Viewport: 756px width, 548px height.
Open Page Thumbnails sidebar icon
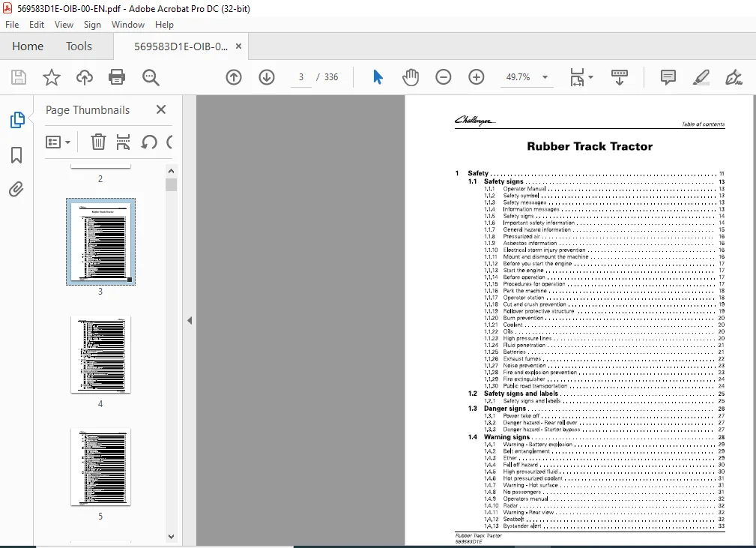click(17, 120)
